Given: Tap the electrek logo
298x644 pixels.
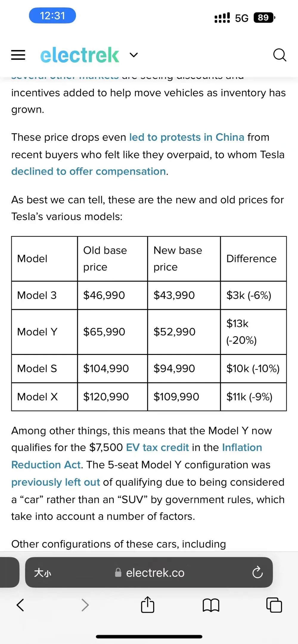Looking at the screenshot, I should click(80, 55).
